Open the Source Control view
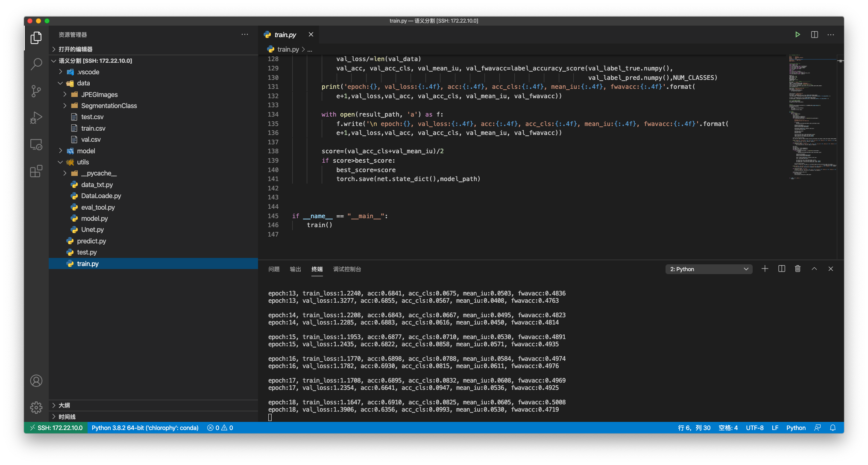This screenshot has width=868, height=465. (36, 91)
